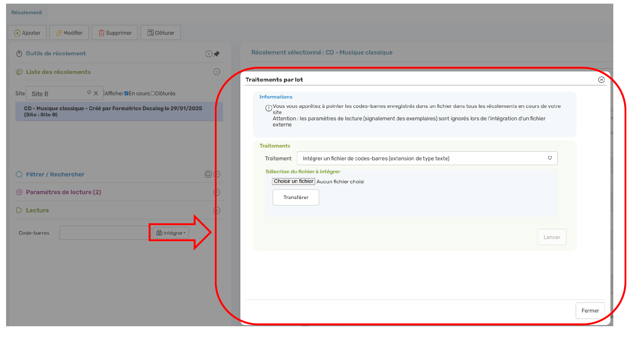Click into the Code-barres input field

click(105, 233)
